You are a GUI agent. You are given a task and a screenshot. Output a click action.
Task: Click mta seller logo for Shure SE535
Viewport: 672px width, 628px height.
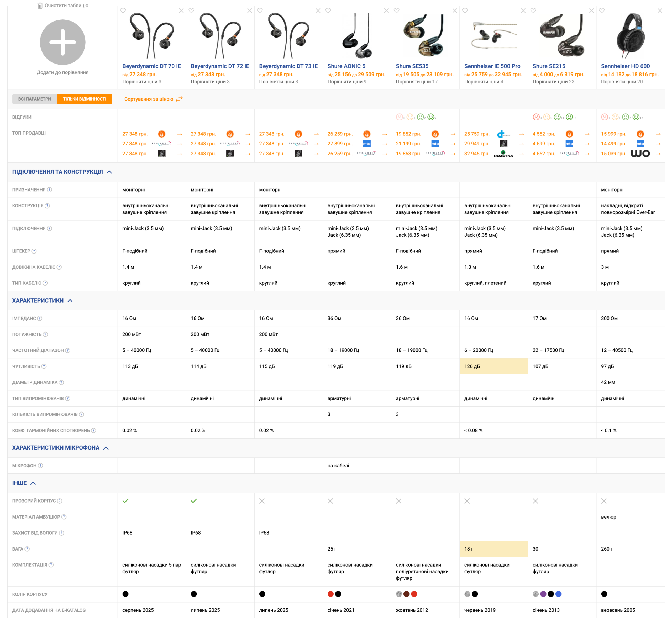click(435, 144)
